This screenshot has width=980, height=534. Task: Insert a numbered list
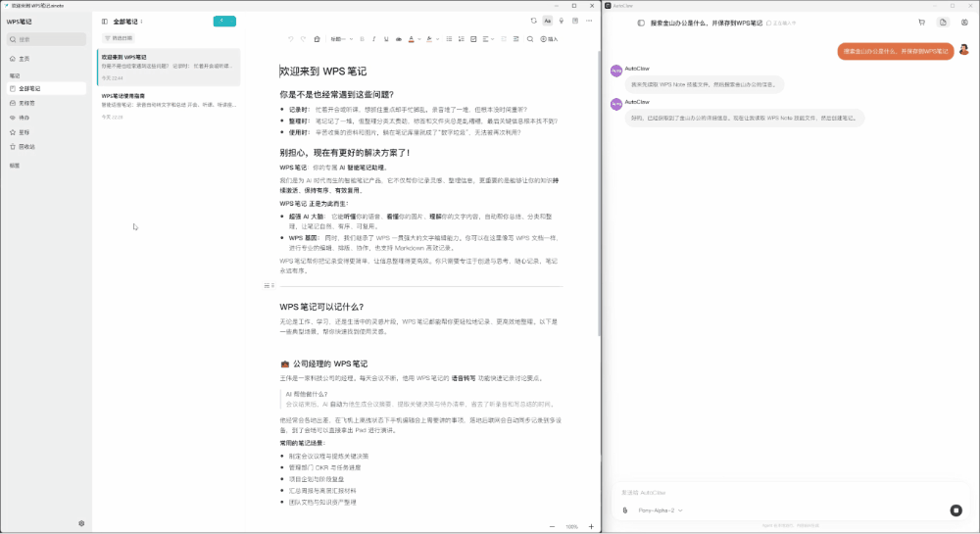(x=462, y=39)
